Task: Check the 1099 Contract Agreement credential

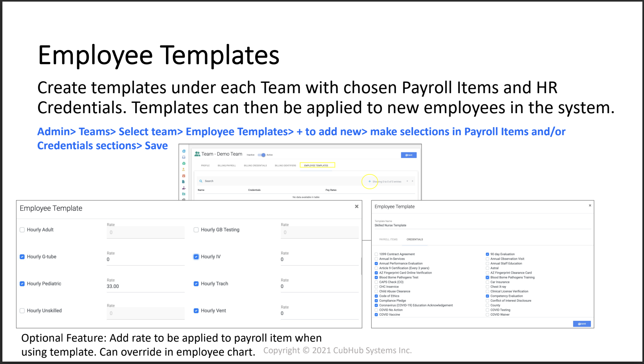Action: [376, 254]
